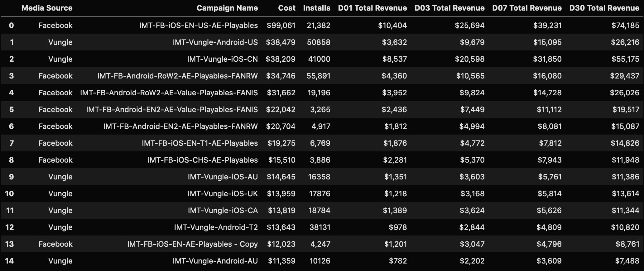Select the IMT-Vungle-Android-T2 campaign cell
644x271 pixels.
(216, 227)
